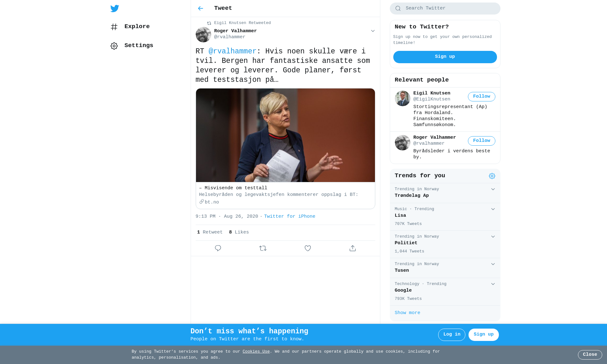Open Trends settings gear icon
The width and height of the screenshot is (607, 364).
tap(492, 176)
